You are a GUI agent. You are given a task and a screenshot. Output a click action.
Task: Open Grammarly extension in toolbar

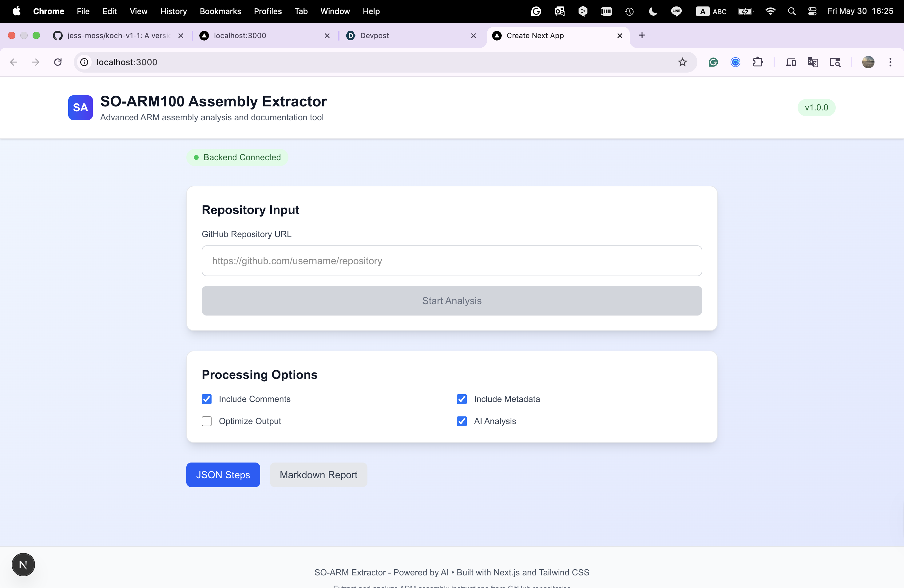[x=713, y=62]
